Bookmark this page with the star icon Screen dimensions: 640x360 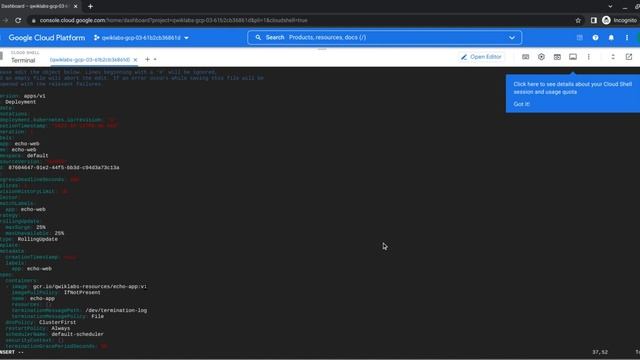click(x=578, y=20)
